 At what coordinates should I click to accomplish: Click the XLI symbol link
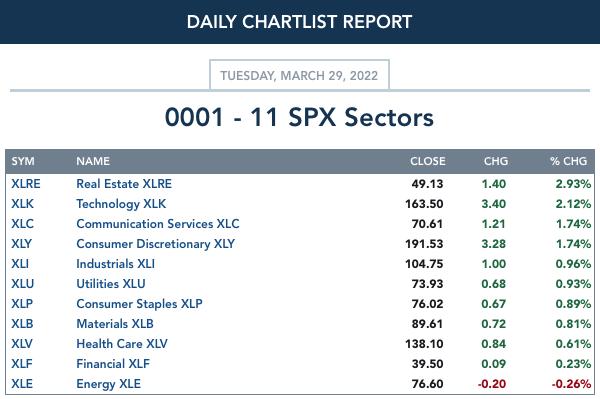[20, 264]
